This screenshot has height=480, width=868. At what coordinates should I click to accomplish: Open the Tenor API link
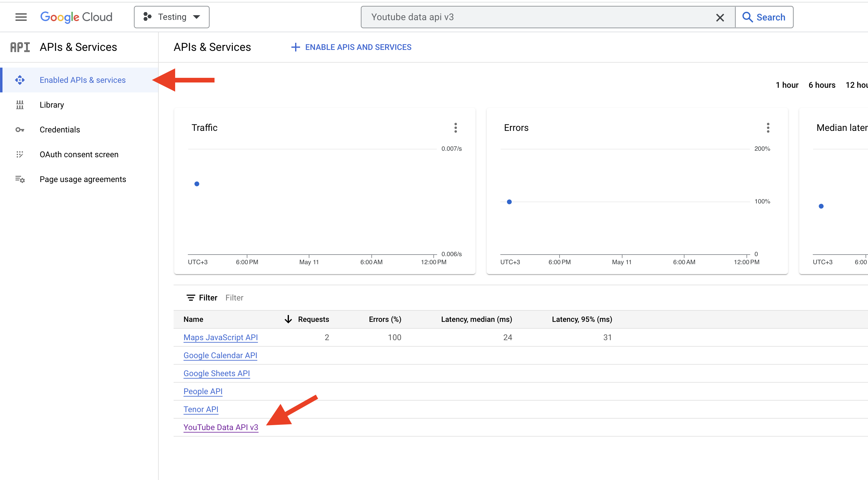[201, 409]
